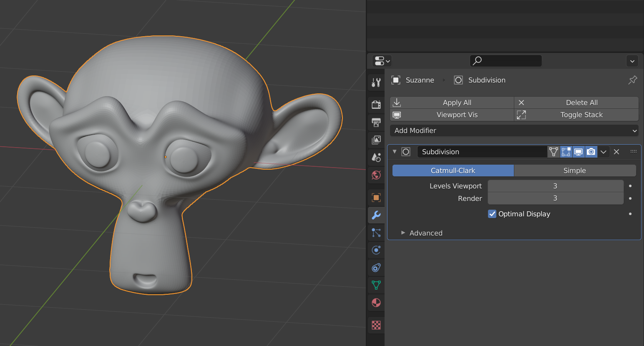This screenshot has width=644, height=346.
Task: Click the "Subdivision" breadcrumb text
Action: (487, 80)
